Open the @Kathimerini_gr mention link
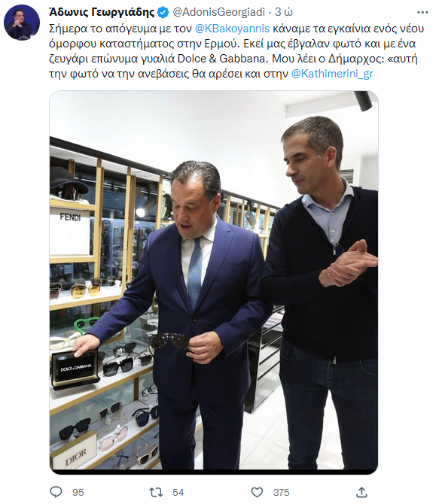 click(x=332, y=74)
